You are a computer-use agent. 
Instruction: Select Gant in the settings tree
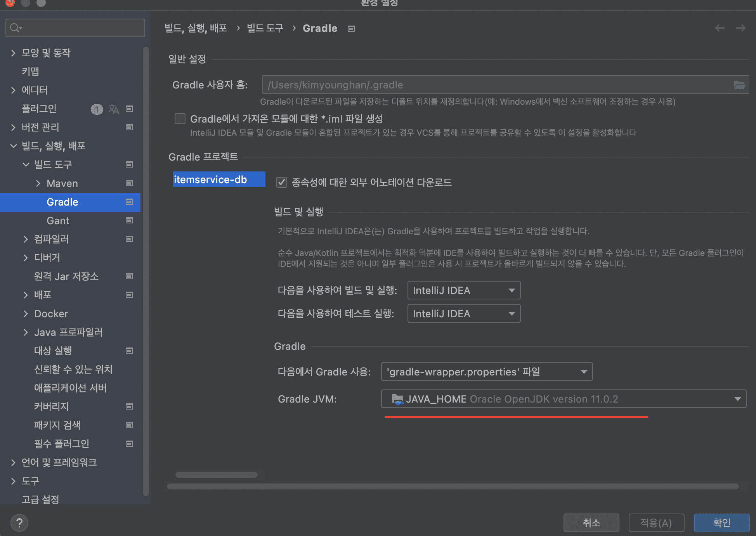tap(58, 221)
